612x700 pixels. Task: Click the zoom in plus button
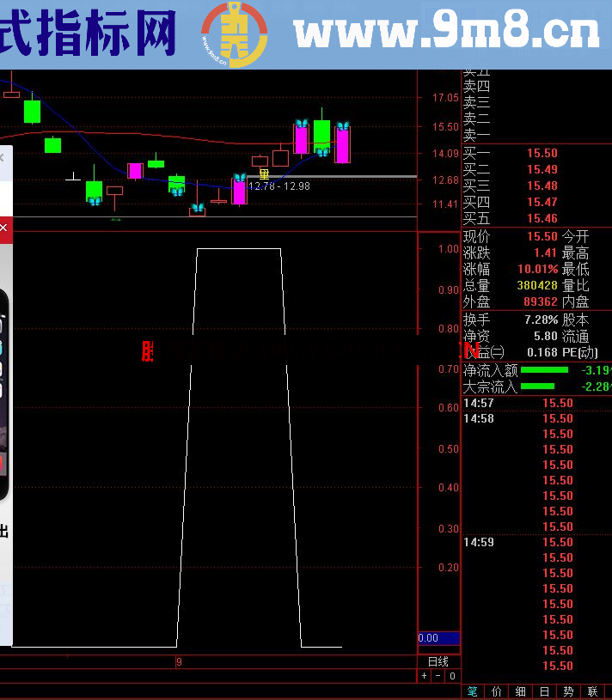pyautogui.click(x=424, y=676)
